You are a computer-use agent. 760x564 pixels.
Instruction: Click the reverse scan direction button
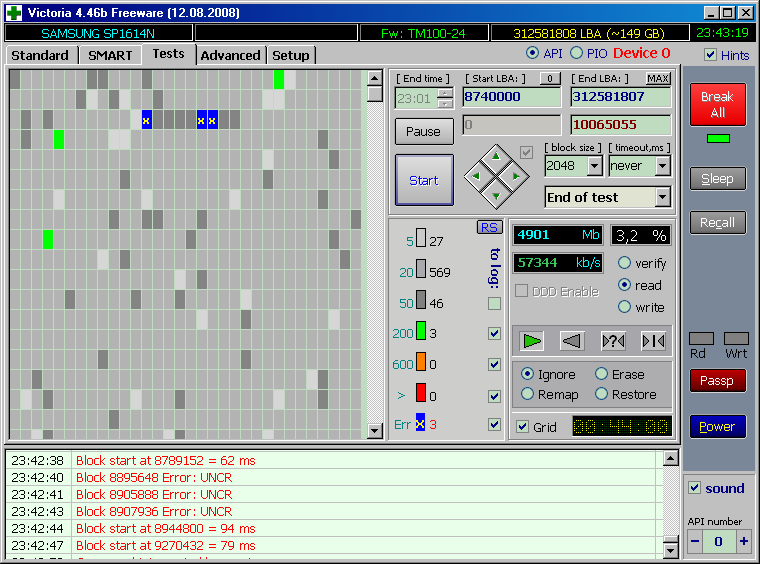pyautogui.click(x=571, y=341)
